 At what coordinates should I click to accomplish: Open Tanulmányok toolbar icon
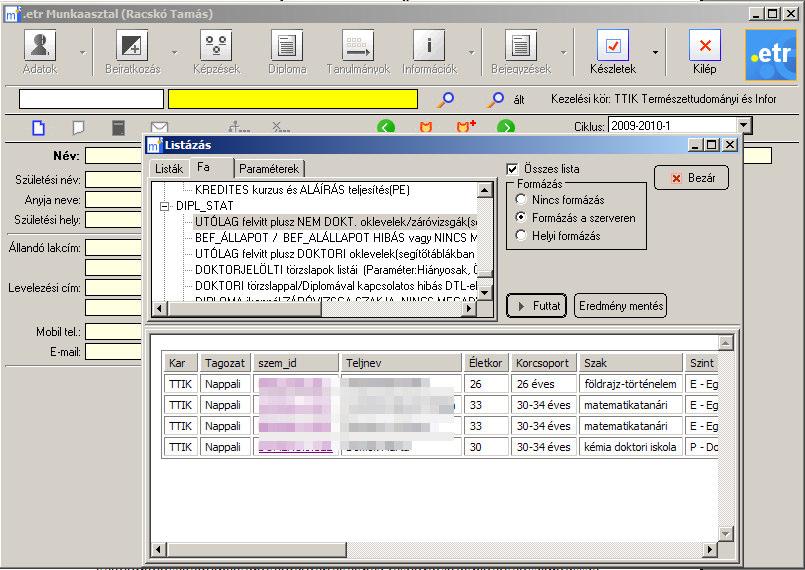pos(358,46)
